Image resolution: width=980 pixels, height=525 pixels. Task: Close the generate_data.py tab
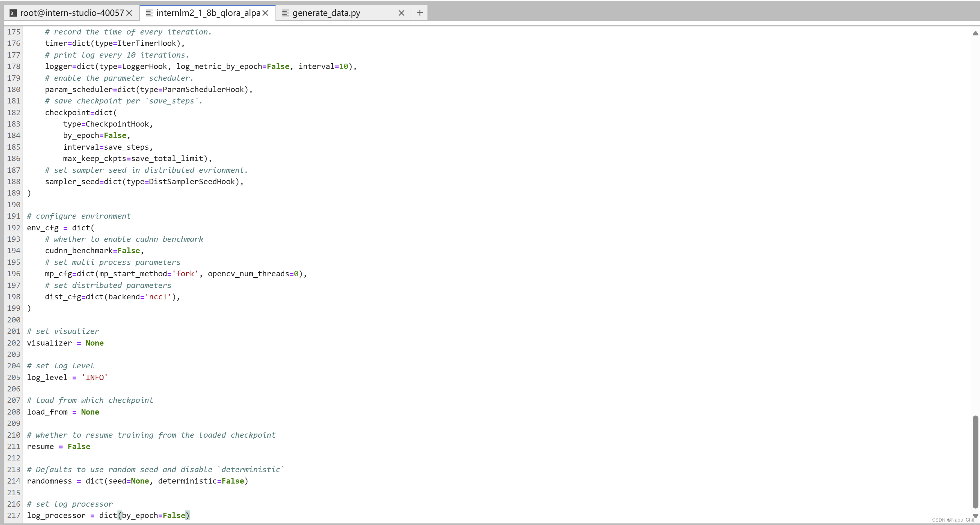tap(401, 13)
